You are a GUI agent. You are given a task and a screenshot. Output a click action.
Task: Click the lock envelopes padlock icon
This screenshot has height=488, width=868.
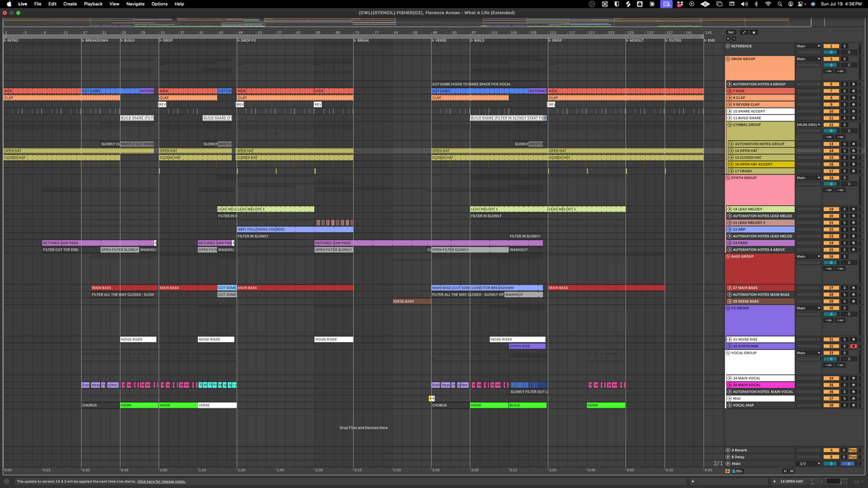click(754, 33)
